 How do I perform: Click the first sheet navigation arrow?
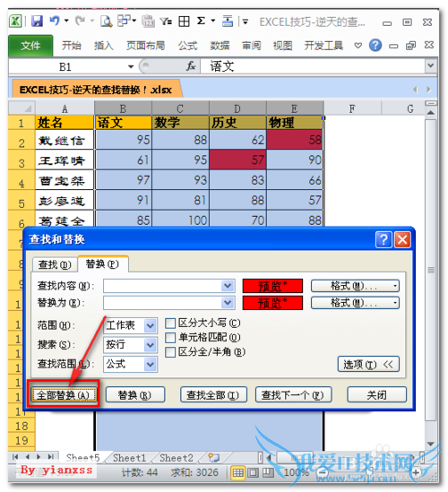[15, 457]
